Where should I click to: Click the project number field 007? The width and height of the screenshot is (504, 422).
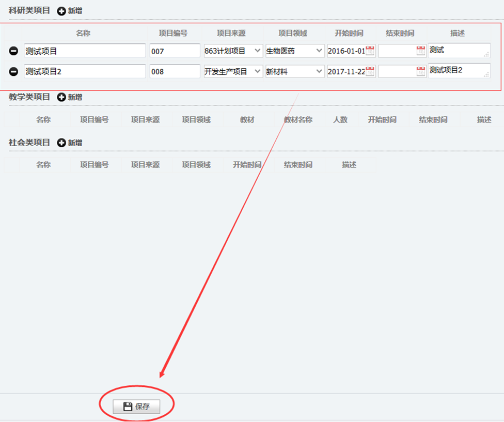click(175, 51)
